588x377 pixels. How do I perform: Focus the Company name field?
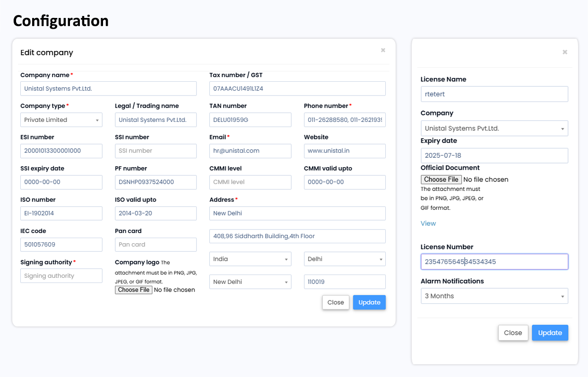pyautogui.click(x=108, y=89)
